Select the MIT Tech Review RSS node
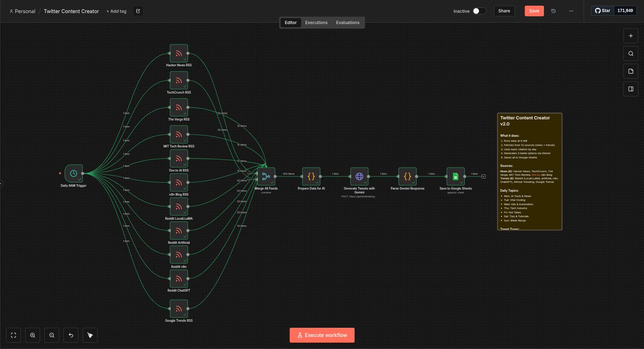Screen dimensions: 644x349 pyautogui.click(x=179, y=135)
